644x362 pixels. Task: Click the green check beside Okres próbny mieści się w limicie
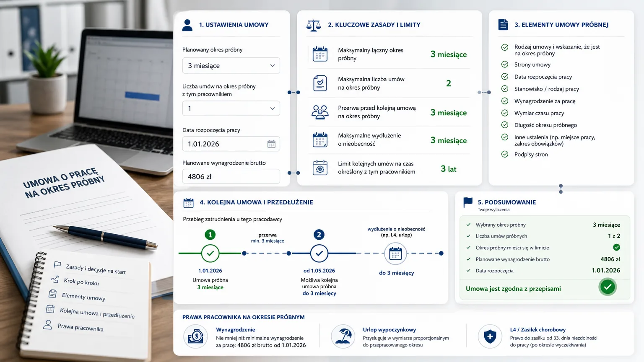point(616,247)
